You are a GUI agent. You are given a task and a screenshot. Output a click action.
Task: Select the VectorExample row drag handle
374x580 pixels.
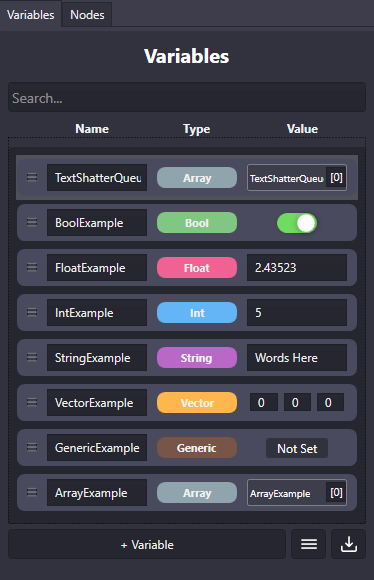(x=32, y=402)
